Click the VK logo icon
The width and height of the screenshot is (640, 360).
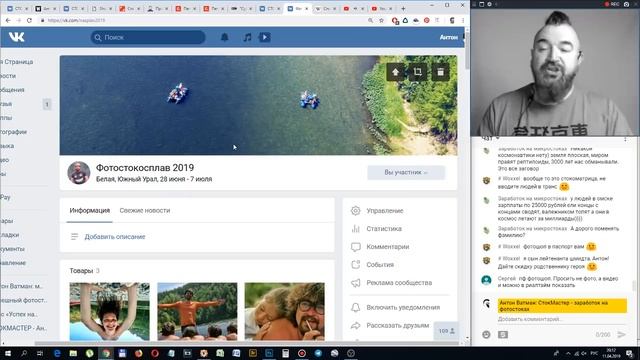(16, 37)
